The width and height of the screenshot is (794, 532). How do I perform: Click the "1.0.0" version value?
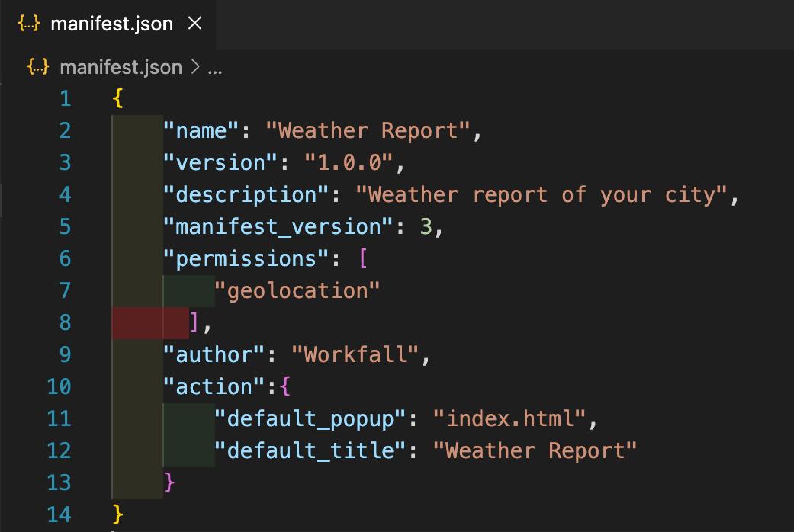(349, 162)
